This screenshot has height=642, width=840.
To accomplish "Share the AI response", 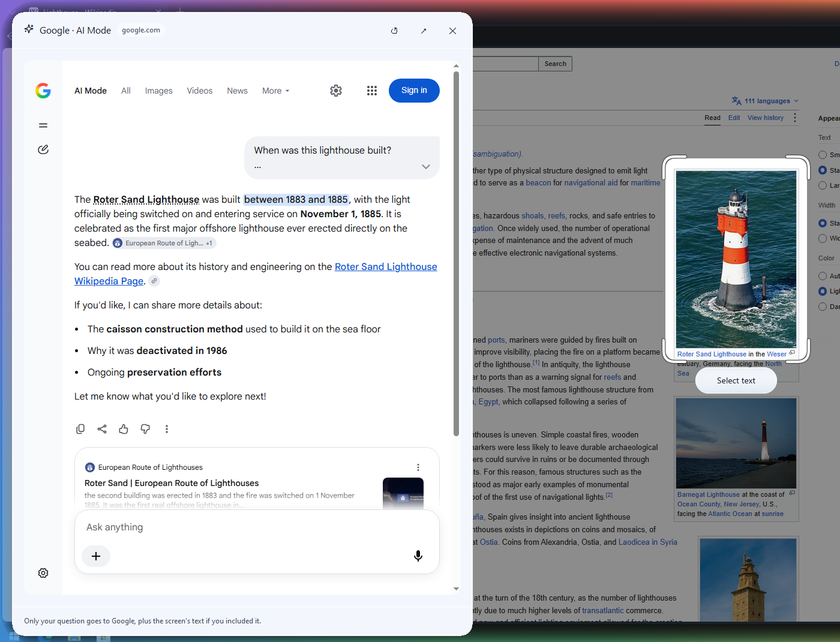I will pyautogui.click(x=102, y=429).
